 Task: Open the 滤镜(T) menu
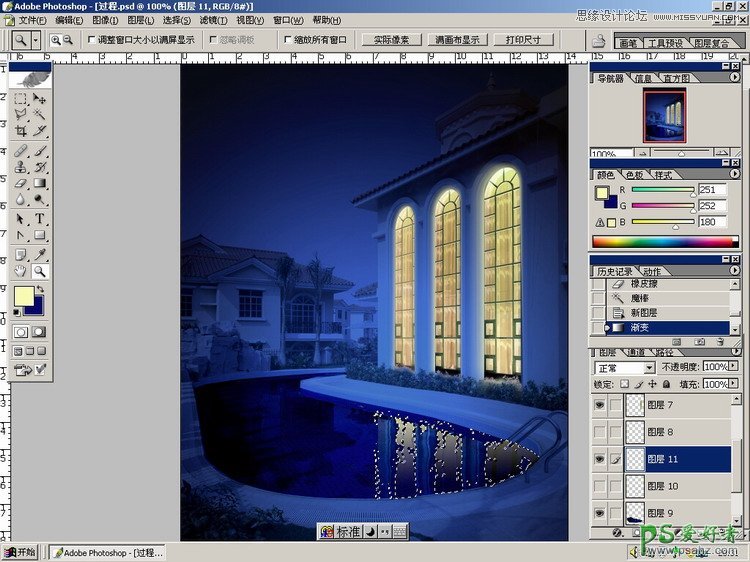213,20
